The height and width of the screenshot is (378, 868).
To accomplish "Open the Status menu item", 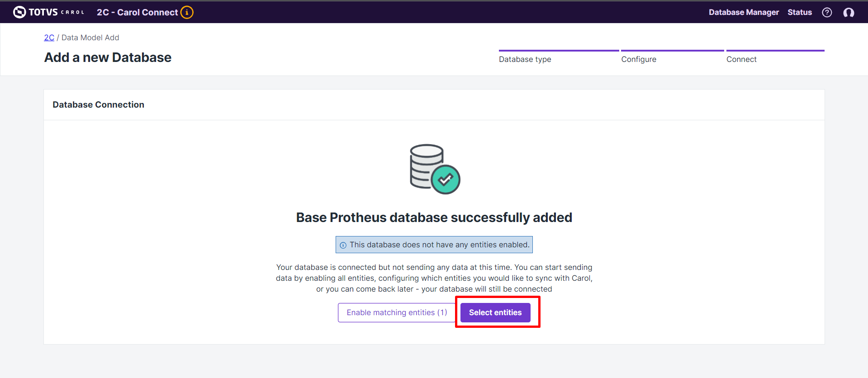I will 799,12.
